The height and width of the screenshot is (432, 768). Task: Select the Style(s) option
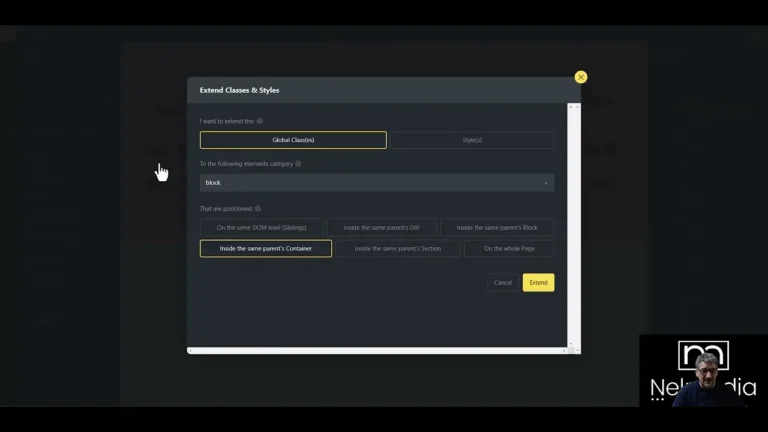click(x=471, y=140)
